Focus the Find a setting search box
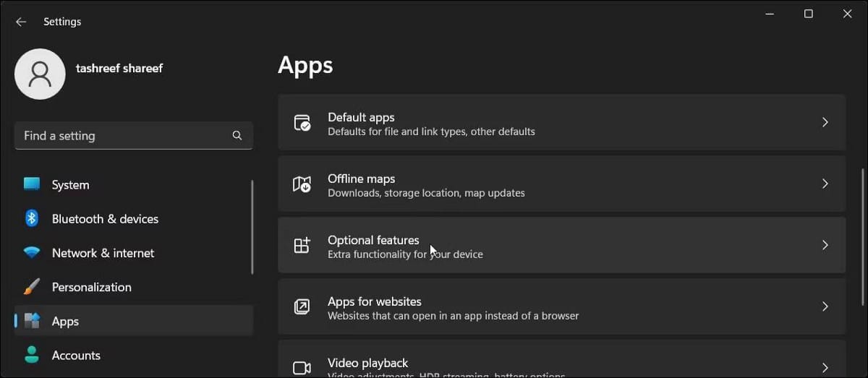The width and height of the screenshot is (868, 378). 134,136
